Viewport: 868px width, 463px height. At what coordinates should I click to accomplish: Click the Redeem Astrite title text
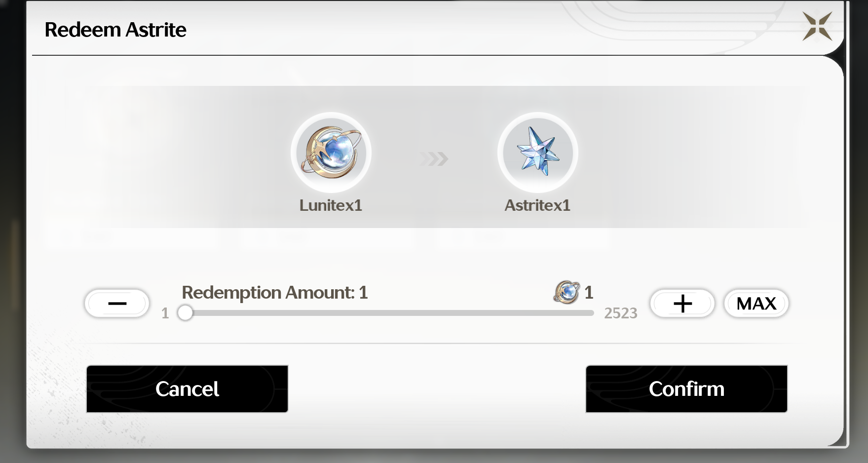(x=115, y=30)
